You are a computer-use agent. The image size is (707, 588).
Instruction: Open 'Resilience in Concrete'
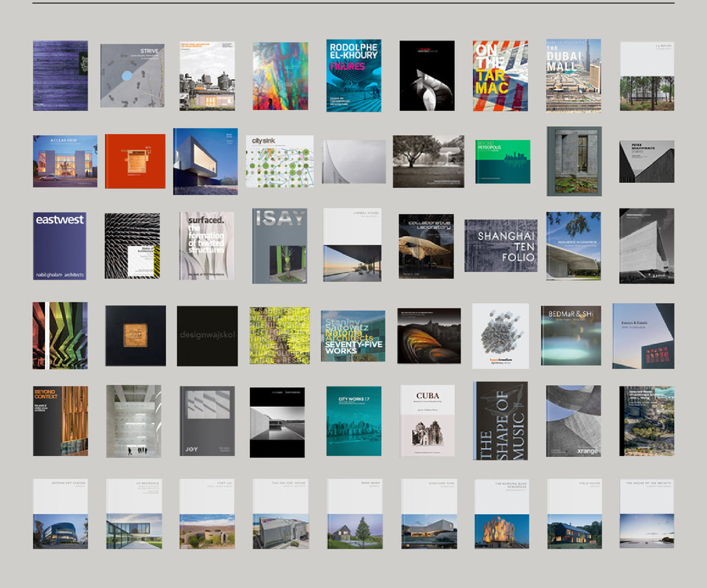(x=574, y=246)
